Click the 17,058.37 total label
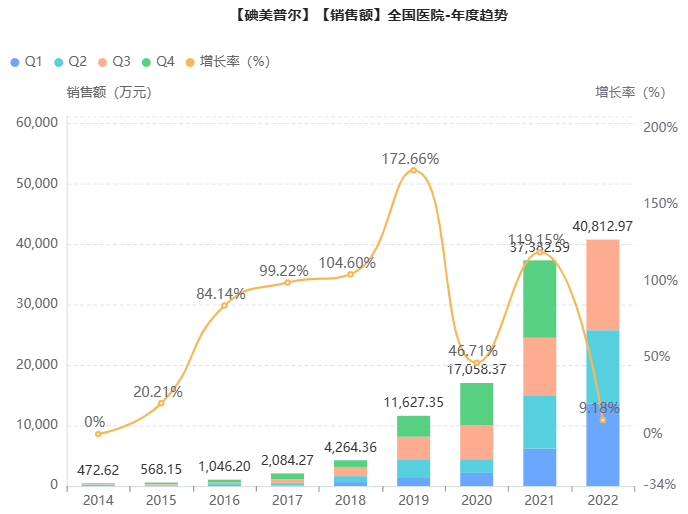The height and width of the screenshot is (514, 688). 477,370
